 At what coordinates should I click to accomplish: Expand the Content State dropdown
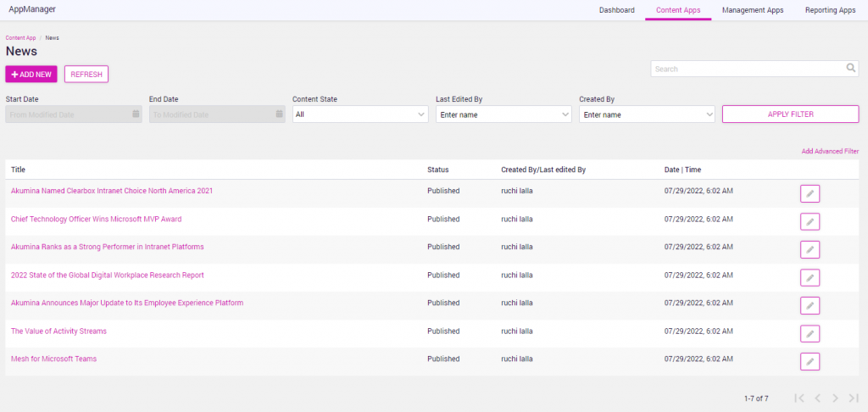pos(360,114)
